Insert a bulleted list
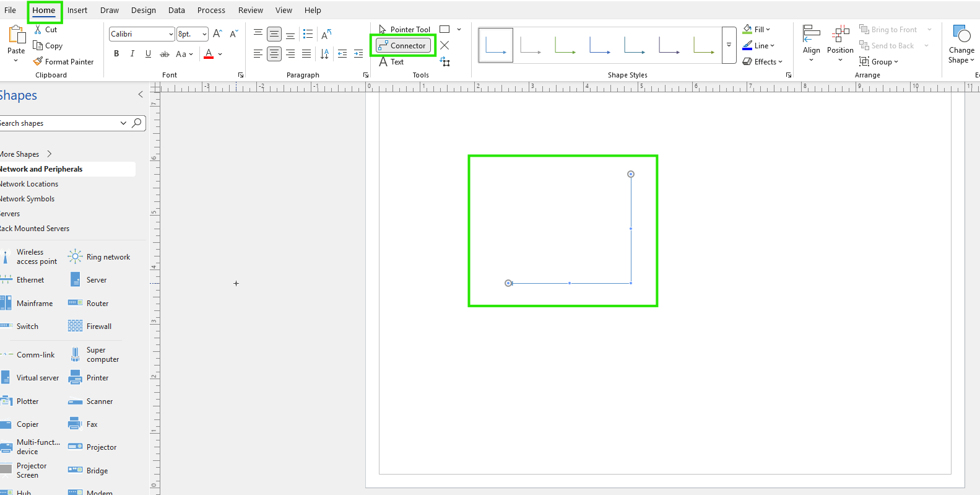This screenshot has height=495, width=980. pos(308,34)
